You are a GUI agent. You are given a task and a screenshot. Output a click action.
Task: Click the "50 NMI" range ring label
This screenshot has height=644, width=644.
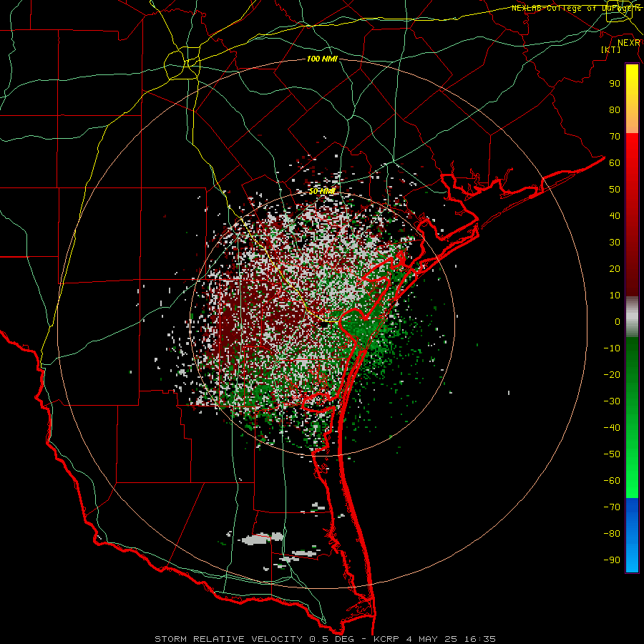[x=322, y=191]
